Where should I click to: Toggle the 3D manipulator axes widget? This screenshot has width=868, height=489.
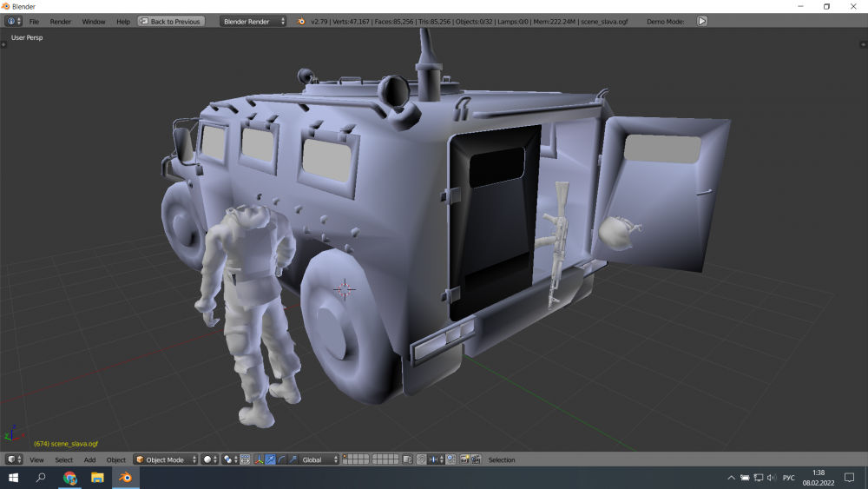(x=259, y=459)
